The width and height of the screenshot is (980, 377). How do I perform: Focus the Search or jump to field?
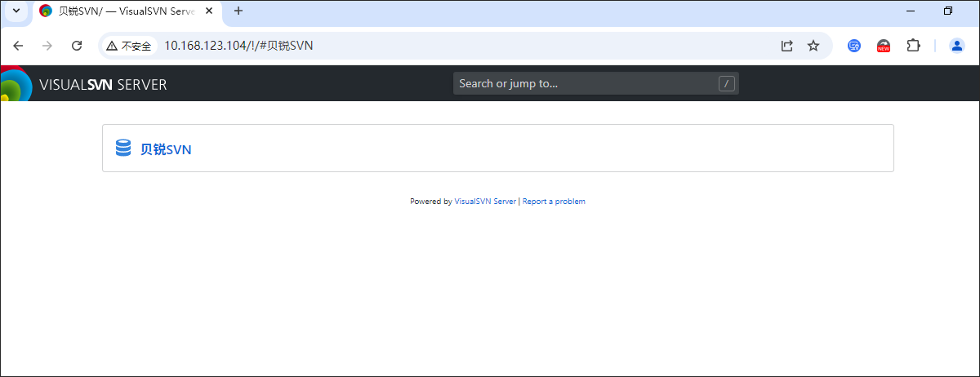point(596,83)
